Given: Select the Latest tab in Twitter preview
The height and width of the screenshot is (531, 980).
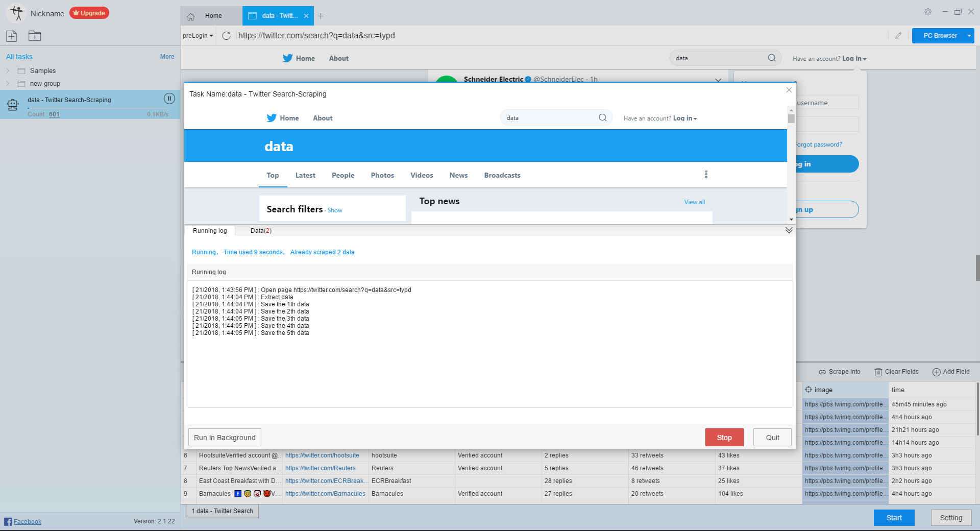Looking at the screenshot, I should tap(305, 175).
